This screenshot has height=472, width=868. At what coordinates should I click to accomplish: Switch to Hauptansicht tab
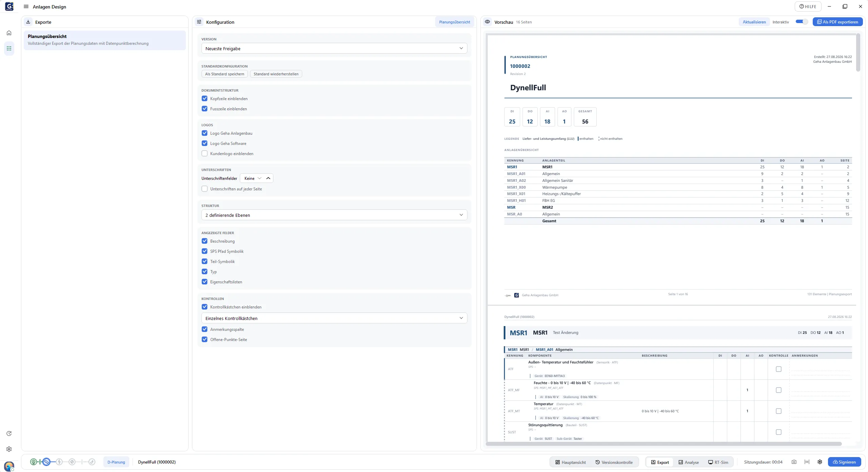[x=571, y=462]
